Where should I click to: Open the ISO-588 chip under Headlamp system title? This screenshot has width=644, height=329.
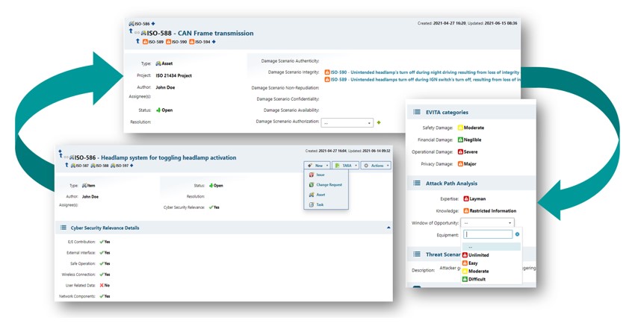point(99,166)
